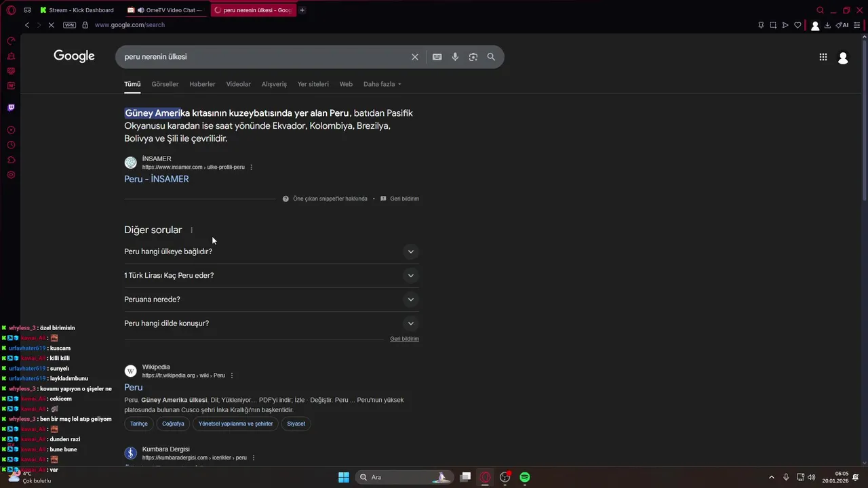Click the site security lock icon
Viewport: 868px width, 488px height.
tap(85, 25)
